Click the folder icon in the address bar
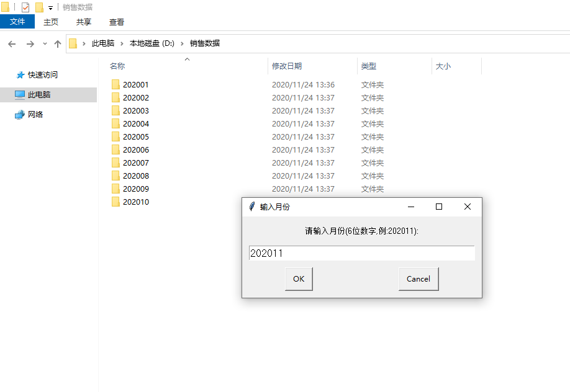570x392 pixels. [x=73, y=44]
